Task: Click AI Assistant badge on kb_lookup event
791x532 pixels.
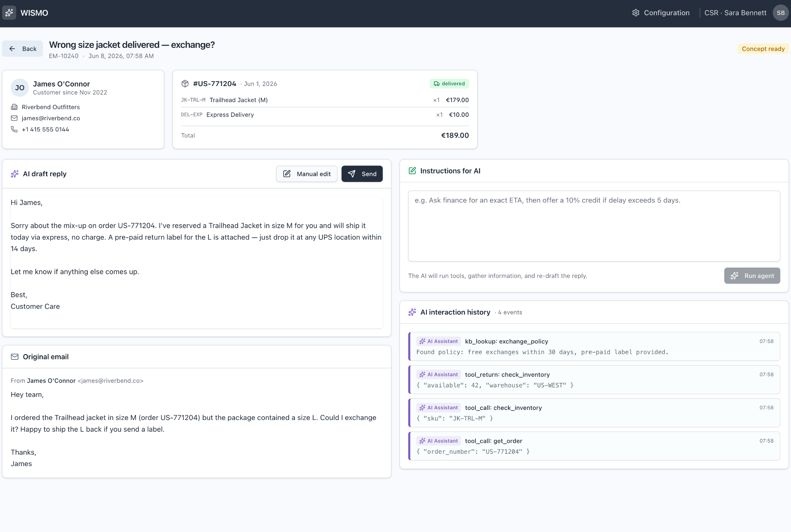Action: click(x=438, y=341)
